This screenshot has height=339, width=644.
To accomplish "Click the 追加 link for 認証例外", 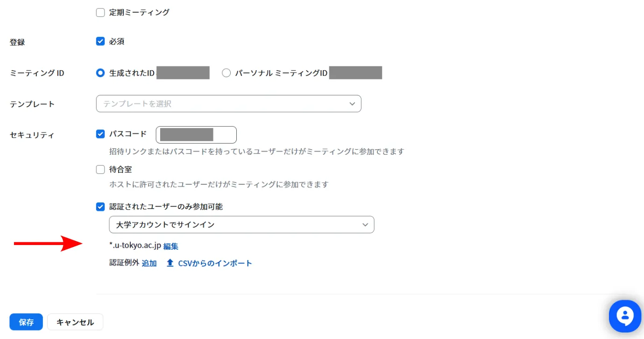I will pyautogui.click(x=149, y=263).
